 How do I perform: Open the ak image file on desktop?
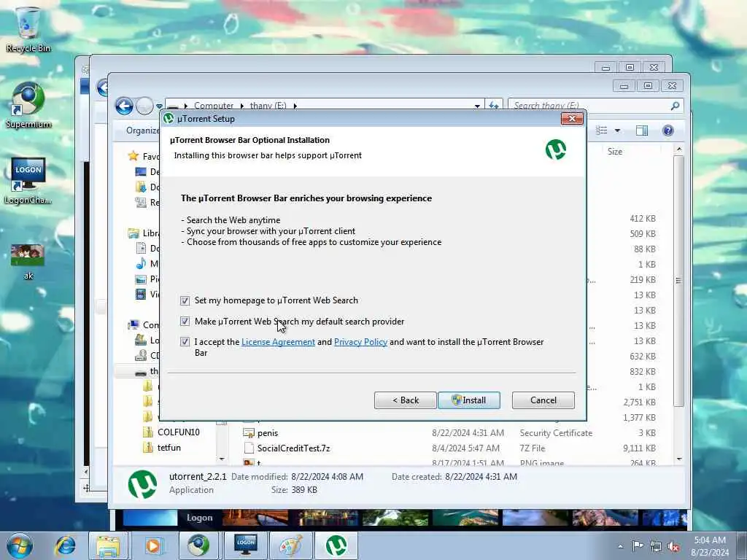(x=28, y=262)
